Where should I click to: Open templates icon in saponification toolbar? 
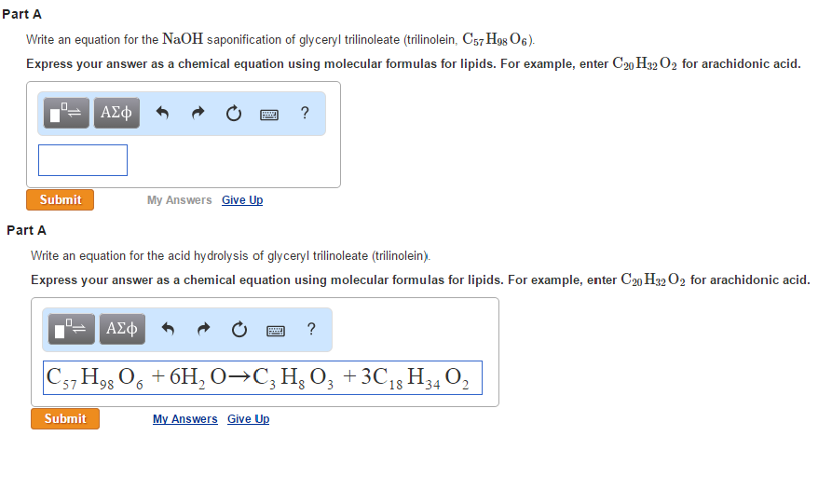click(x=67, y=114)
